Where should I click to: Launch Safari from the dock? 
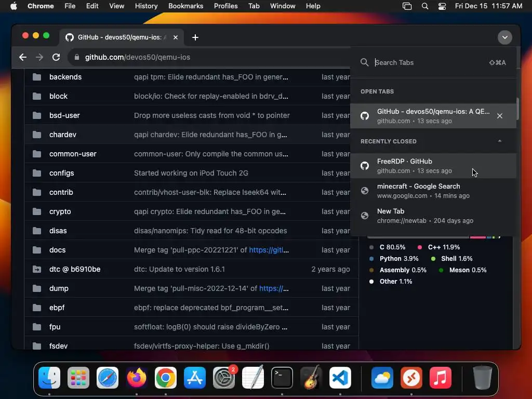(x=108, y=378)
